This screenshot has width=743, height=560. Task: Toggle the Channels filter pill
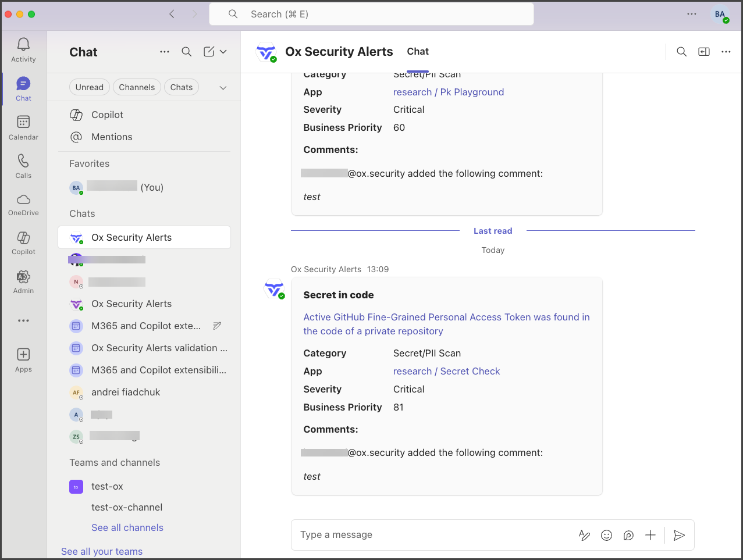pyautogui.click(x=137, y=87)
